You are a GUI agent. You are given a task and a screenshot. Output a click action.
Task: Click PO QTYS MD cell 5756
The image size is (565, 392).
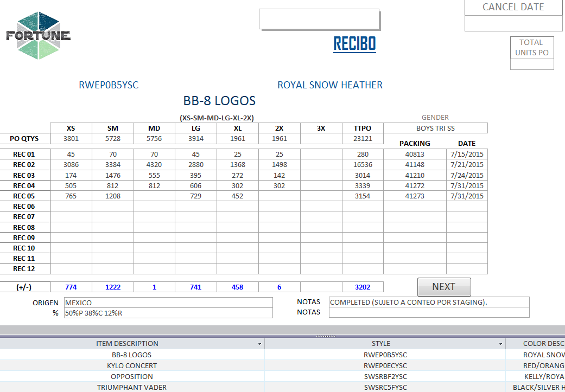point(154,139)
